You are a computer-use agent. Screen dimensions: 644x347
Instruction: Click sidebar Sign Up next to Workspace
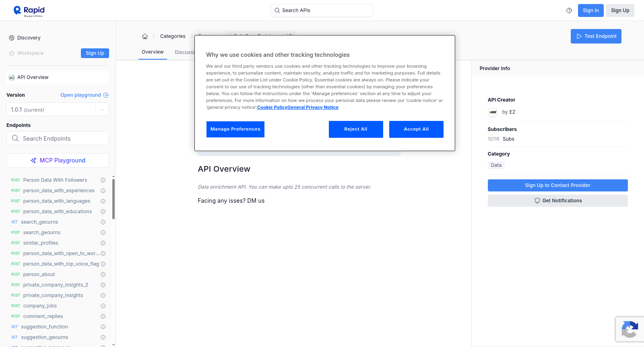(x=95, y=53)
